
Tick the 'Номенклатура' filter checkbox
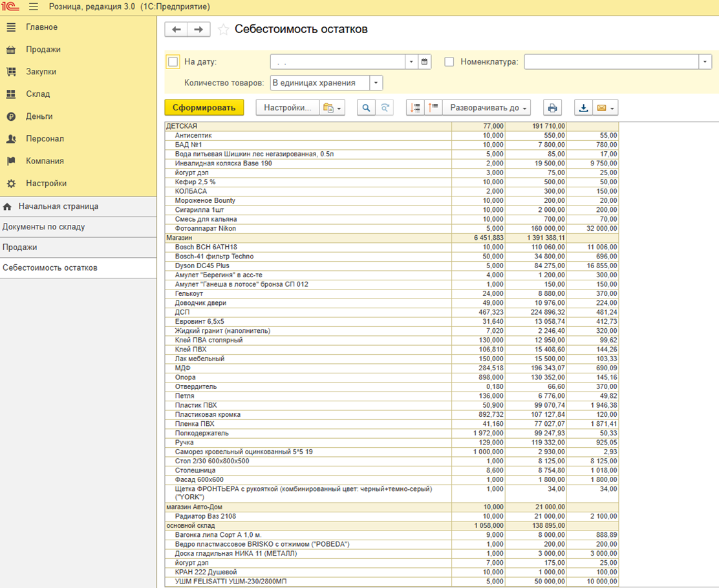tap(449, 62)
